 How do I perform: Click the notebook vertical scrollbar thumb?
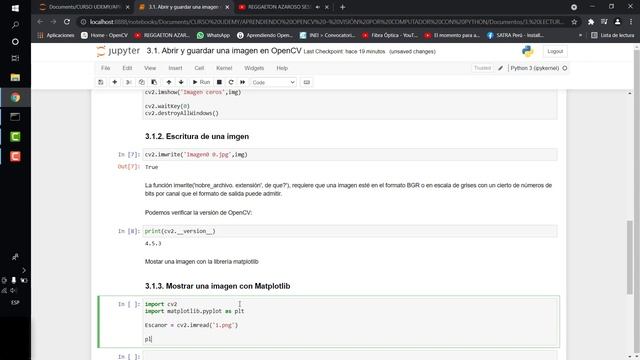tap(630, 257)
